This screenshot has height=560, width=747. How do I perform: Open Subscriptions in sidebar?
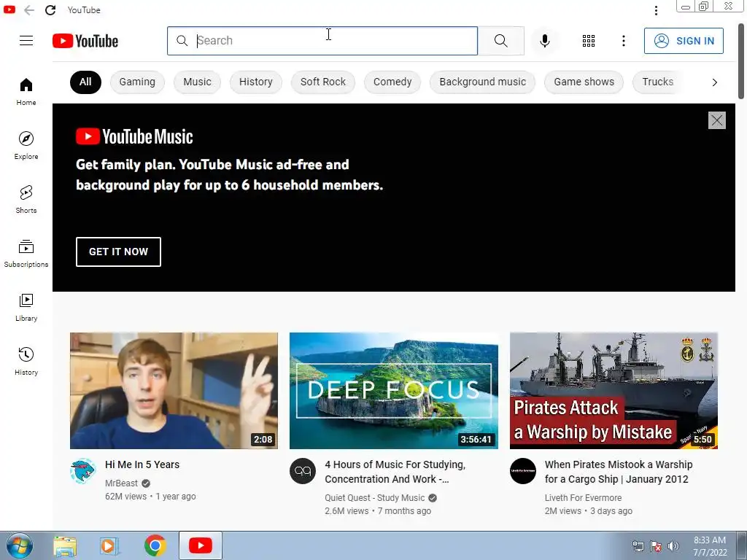click(x=26, y=254)
